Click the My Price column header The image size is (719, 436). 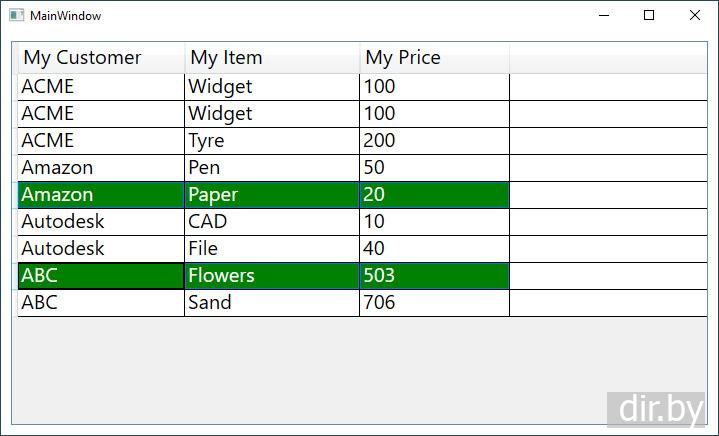tap(434, 58)
